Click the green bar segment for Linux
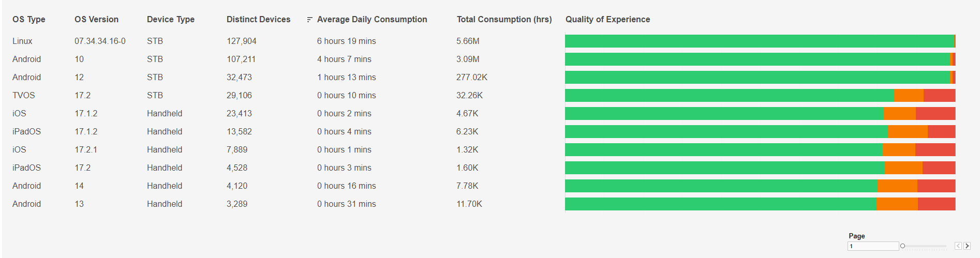The height and width of the screenshot is (258, 980). pos(759,41)
